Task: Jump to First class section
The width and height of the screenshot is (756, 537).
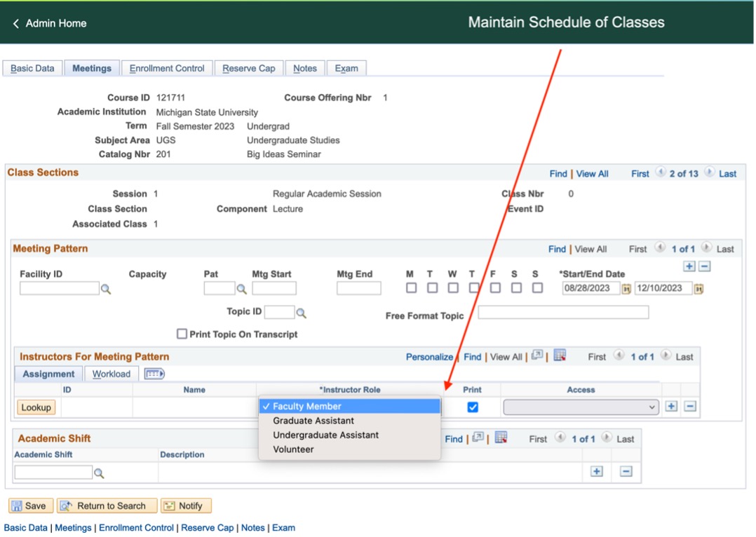Action: 640,174
